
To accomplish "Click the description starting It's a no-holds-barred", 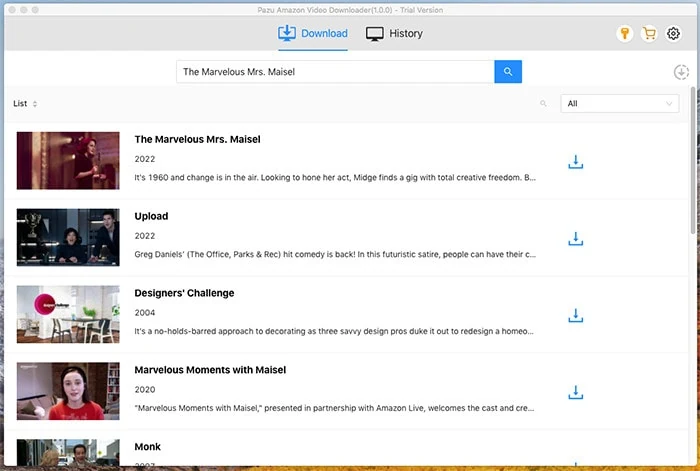I will [x=334, y=331].
